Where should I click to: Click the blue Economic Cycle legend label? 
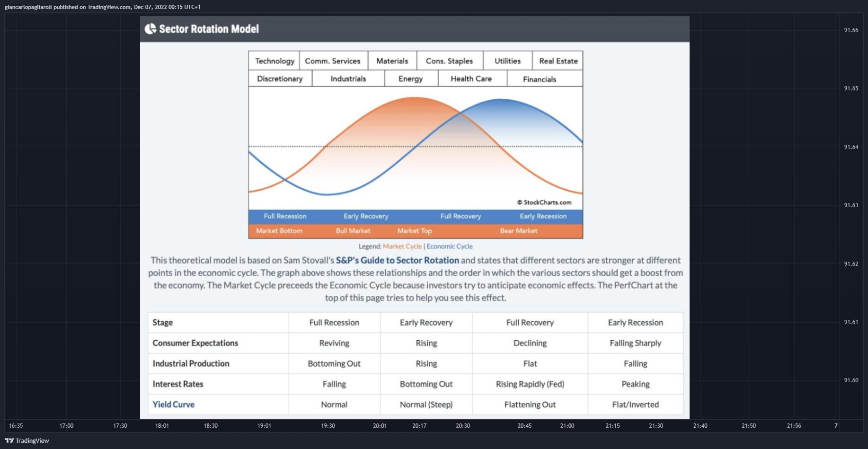click(450, 247)
